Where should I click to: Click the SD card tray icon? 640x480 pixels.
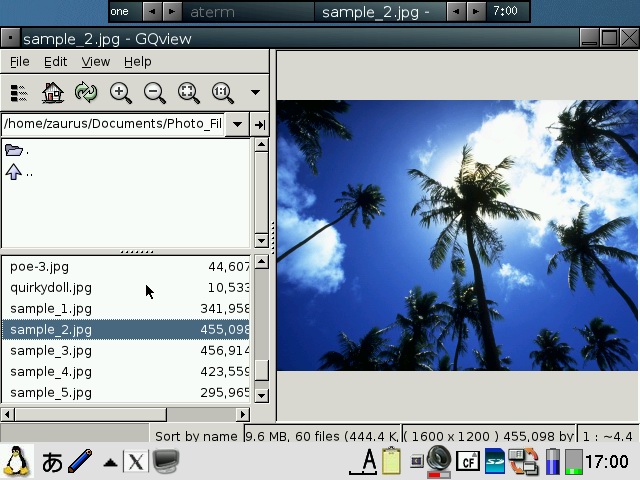(x=495, y=461)
